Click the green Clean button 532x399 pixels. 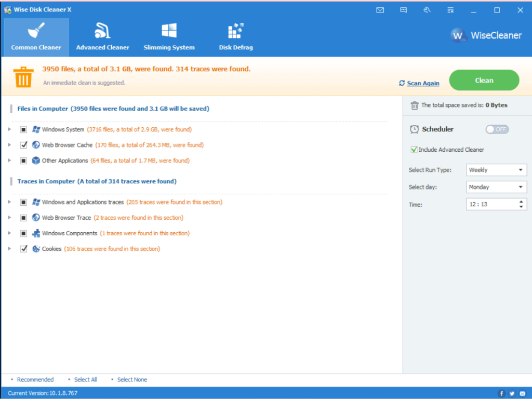point(484,80)
